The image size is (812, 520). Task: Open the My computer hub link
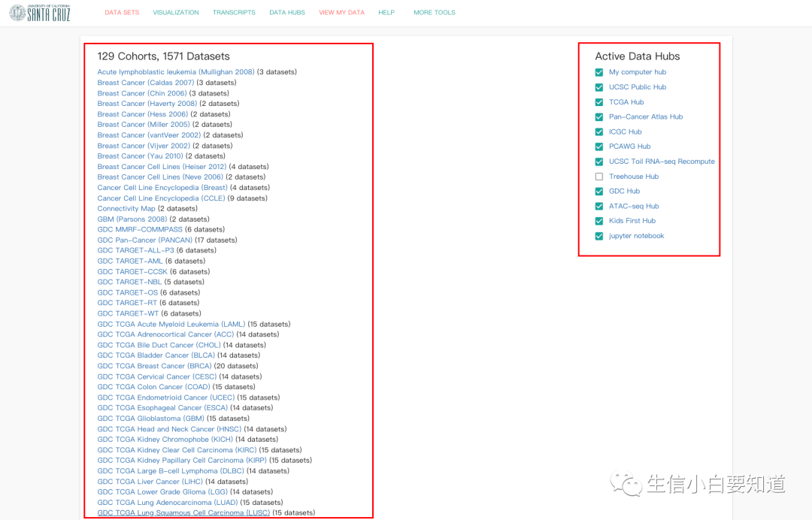[x=638, y=72]
